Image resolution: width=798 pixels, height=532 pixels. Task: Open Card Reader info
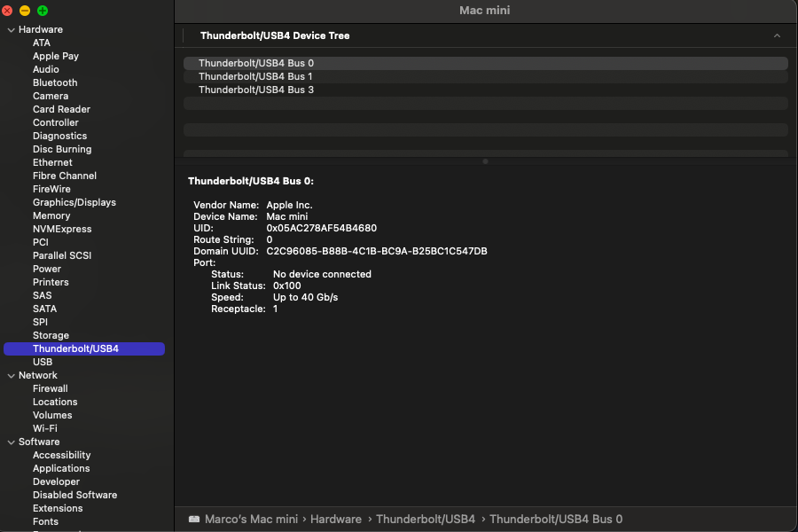[61, 109]
